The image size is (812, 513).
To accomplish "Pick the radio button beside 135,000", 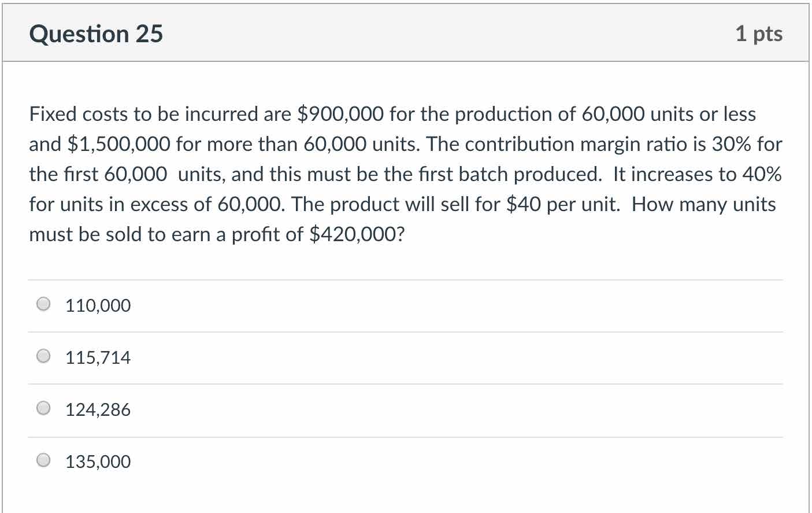I will (43, 460).
